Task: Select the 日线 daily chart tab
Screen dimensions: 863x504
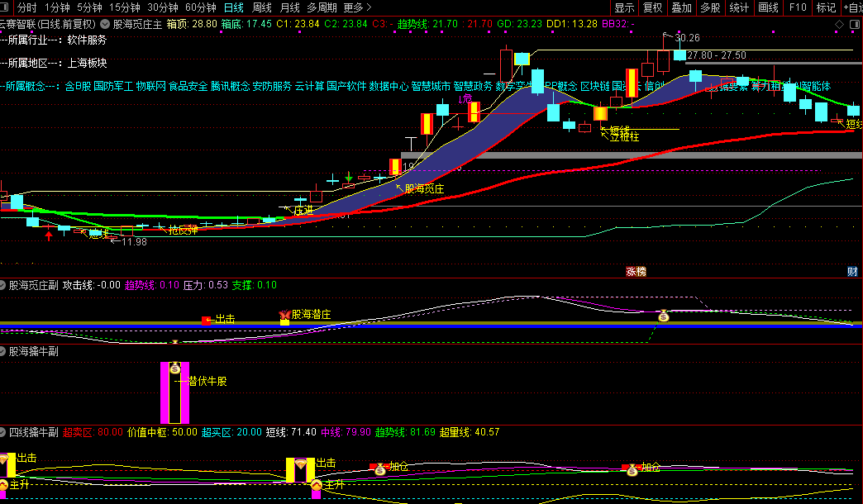Action: [x=234, y=7]
